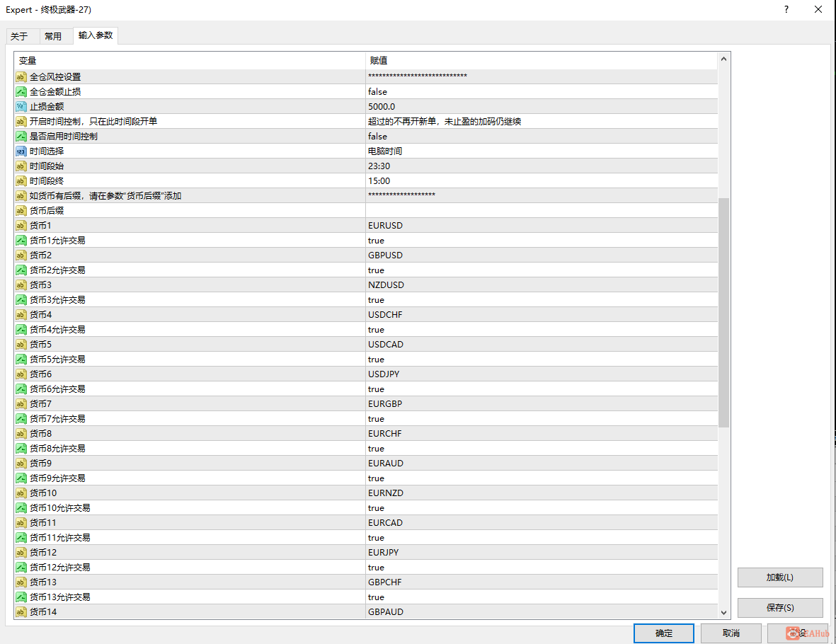Click the bool icon beside 货币11允许交易
Image resolution: width=836 pixels, height=644 pixels.
coord(21,538)
